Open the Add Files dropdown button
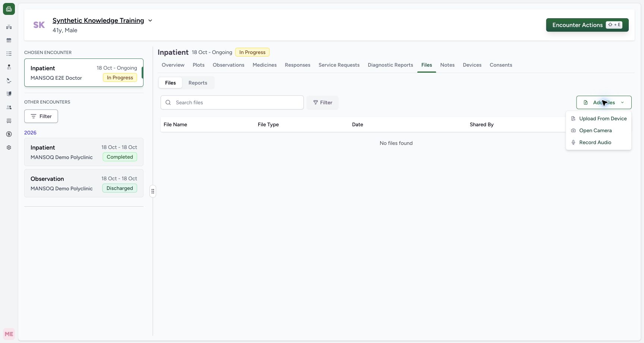 point(604,102)
